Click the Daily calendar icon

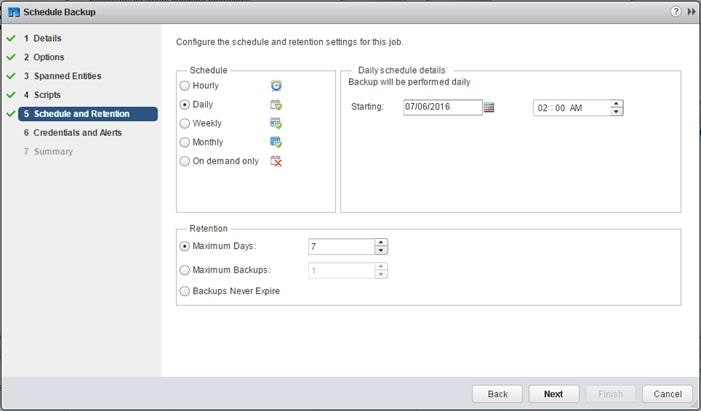coord(276,105)
